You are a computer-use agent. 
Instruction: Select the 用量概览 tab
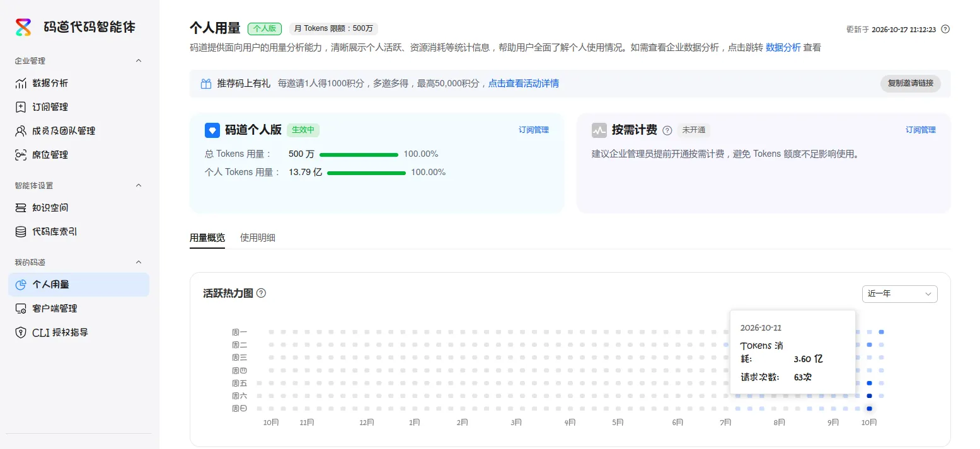coord(207,238)
